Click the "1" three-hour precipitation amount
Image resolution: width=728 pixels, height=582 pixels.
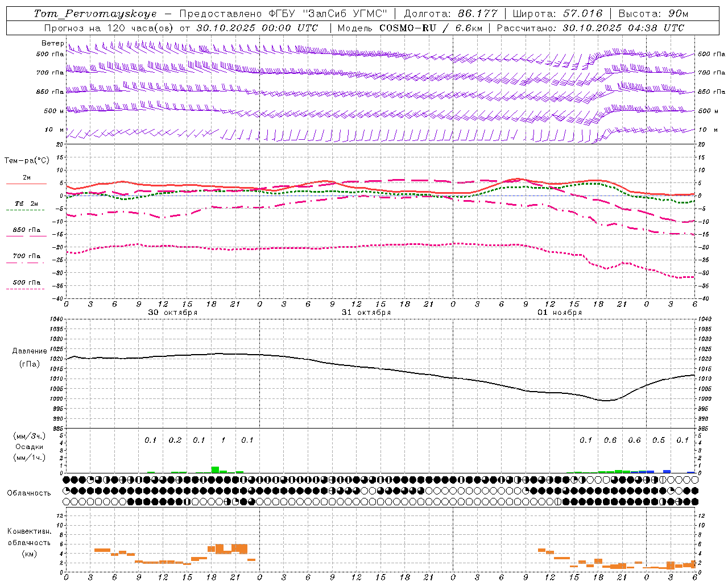223,440
